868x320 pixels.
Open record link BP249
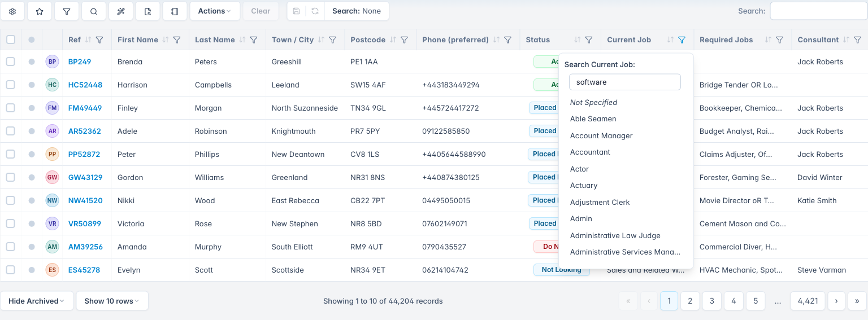[x=80, y=62]
